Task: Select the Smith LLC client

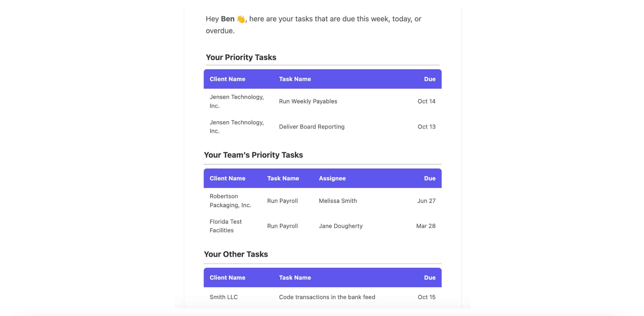Action: click(224, 297)
